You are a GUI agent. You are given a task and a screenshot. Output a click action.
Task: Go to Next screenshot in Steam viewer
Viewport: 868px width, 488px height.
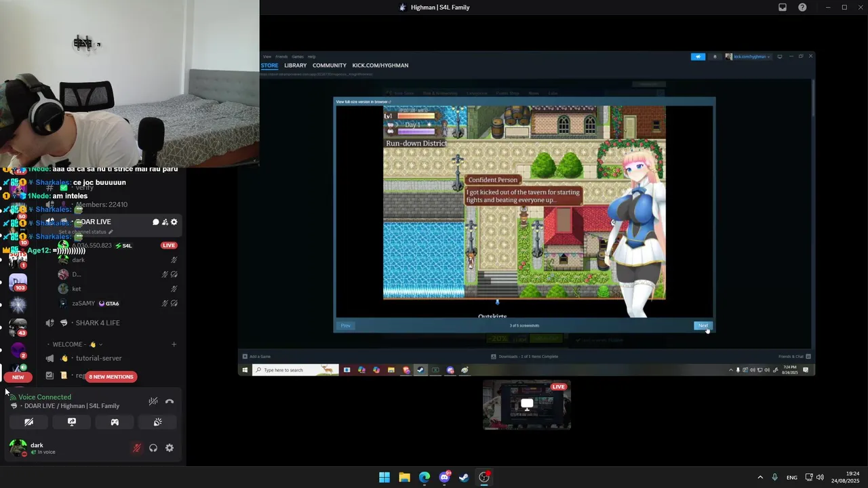click(x=703, y=325)
